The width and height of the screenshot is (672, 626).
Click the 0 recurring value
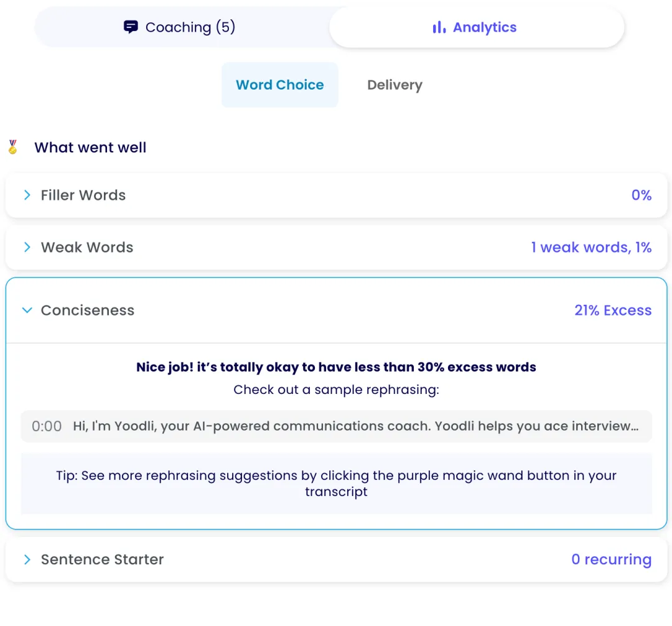tap(611, 559)
